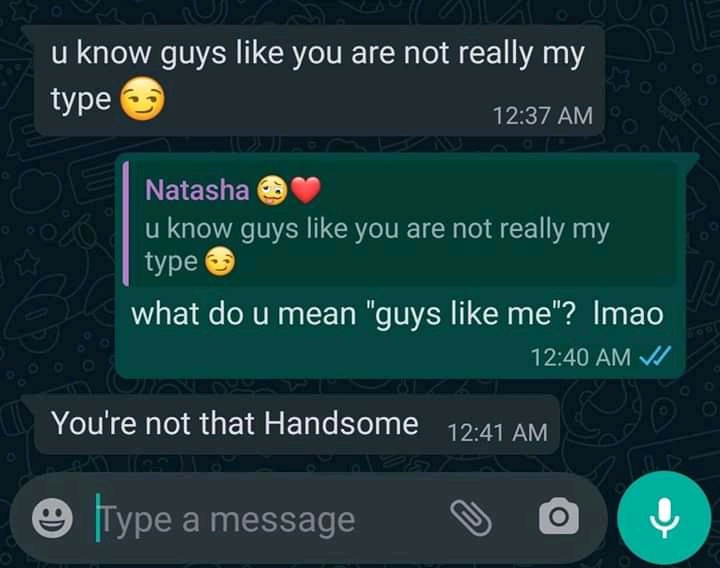Image resolution: width=720 pixels, height=568 pixels.
Task: Open the emoji picker smiley icon
Action: click(52, 518)
